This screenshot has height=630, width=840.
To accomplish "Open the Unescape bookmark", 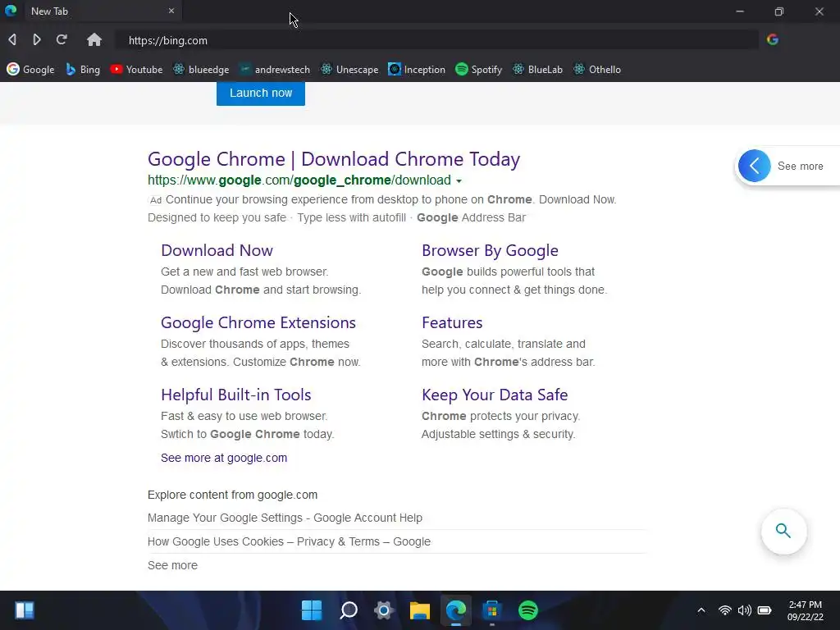I will (x=349, y=70).
